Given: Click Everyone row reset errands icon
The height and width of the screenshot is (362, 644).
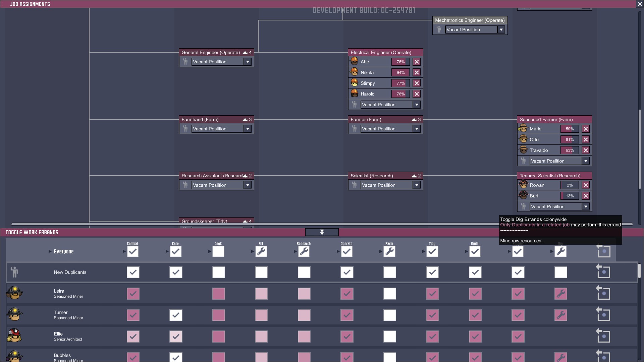Looking at the screenshot, I should [603, 251].
